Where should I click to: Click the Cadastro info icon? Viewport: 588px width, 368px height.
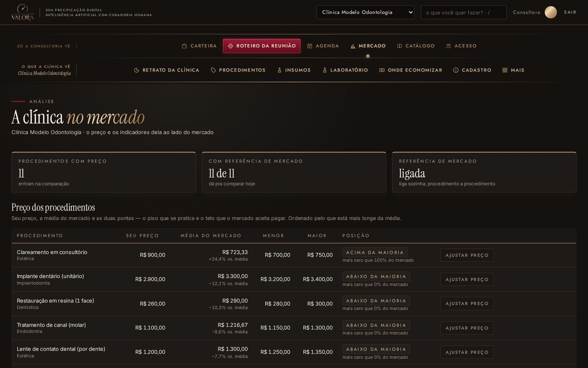(x=456, y=70)
